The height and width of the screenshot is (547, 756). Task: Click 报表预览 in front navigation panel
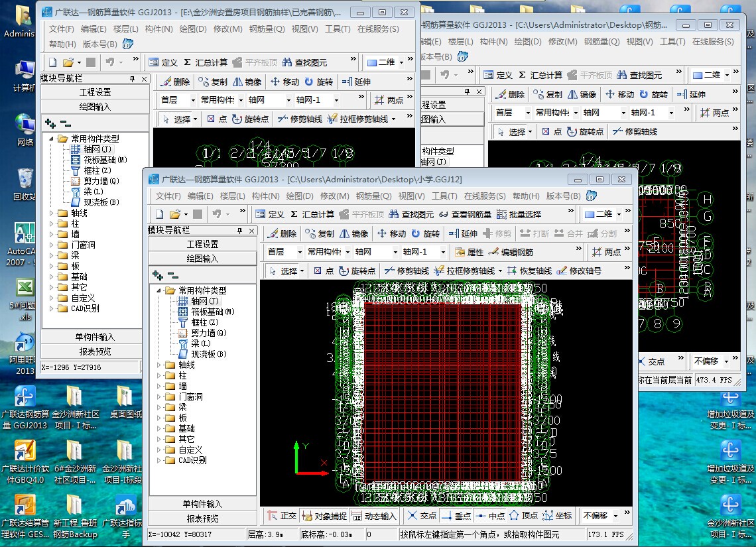click(x=202, y=518)
